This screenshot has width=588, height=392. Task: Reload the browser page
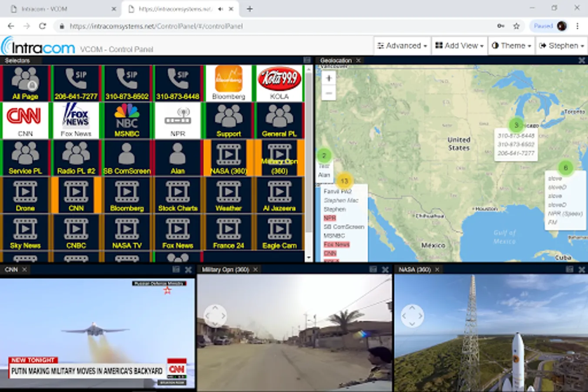[42, 26]
